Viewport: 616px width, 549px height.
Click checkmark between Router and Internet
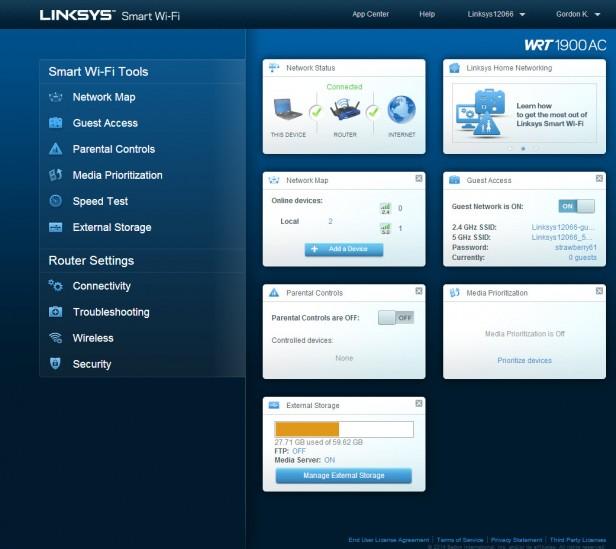373,112
